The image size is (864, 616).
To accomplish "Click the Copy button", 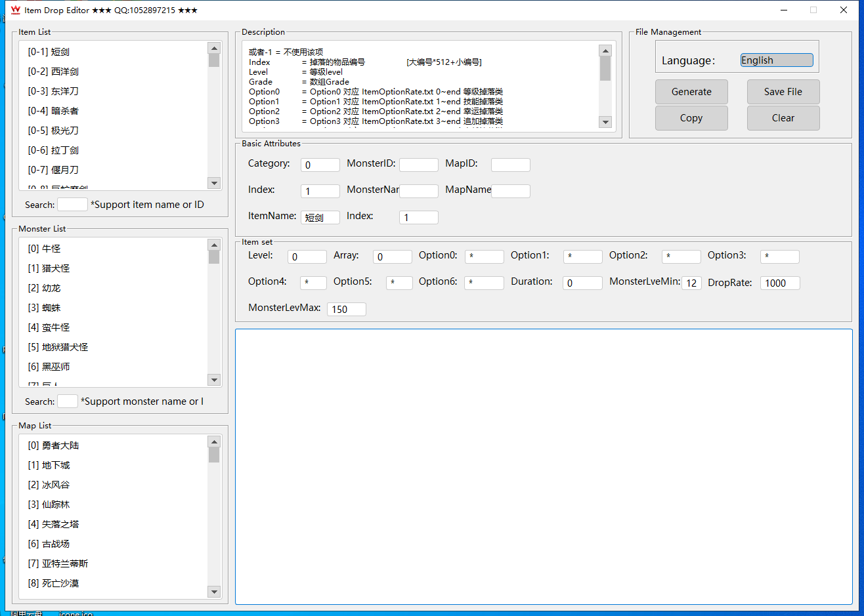I will pyautogui.click(x=691, y=118).
